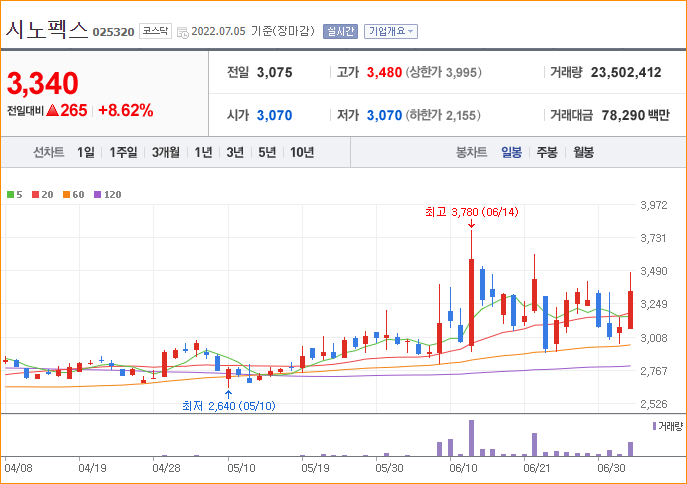
Task: Click the red 20-day moving average swatch
Action: [x=35, y=194]
